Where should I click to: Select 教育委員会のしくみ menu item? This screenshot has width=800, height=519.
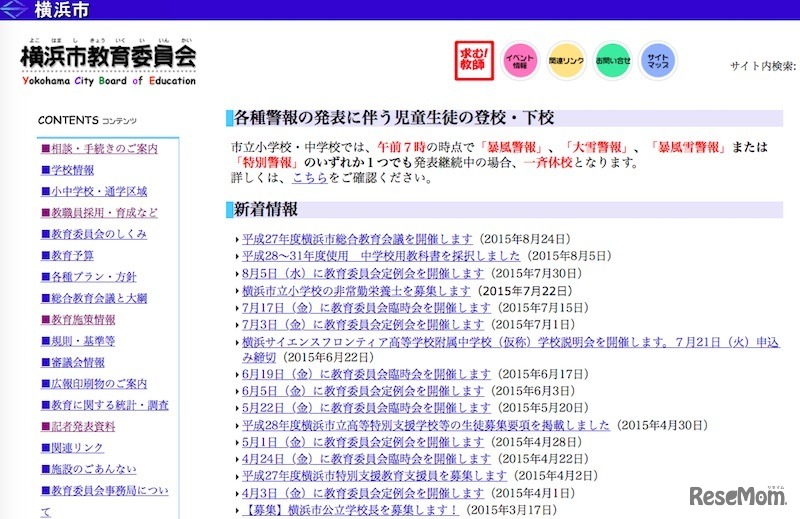click(x=94, y=234)
